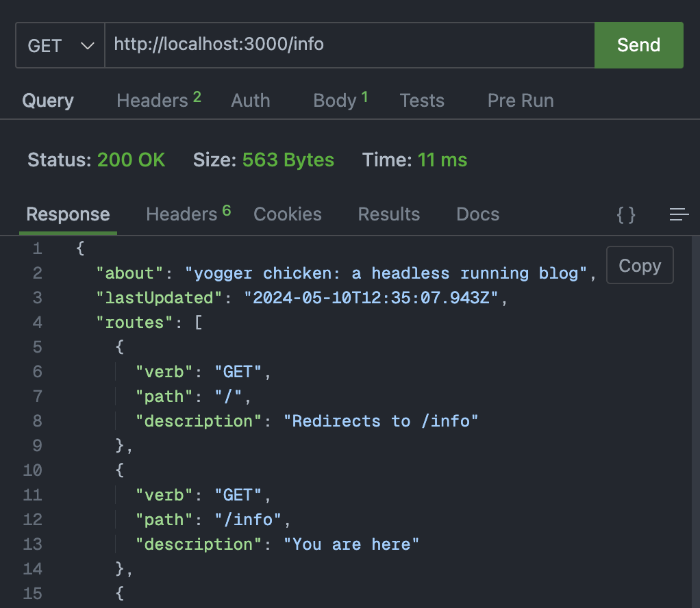This screenshot has height=608, width=700.
Task: Click the Status 200 OK label
Action: [x=97, y=160]
